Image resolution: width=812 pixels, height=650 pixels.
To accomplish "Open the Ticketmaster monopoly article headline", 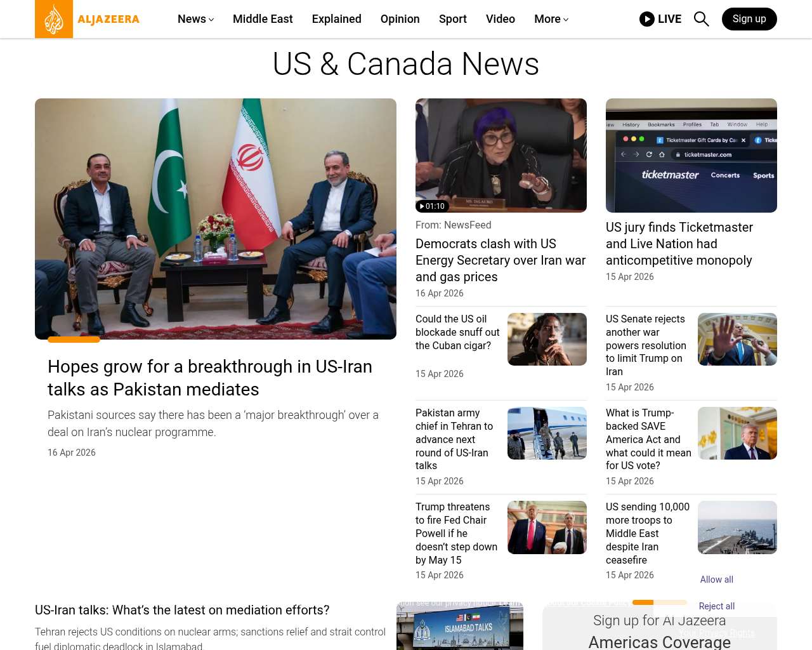I will [x=679, y=244].
